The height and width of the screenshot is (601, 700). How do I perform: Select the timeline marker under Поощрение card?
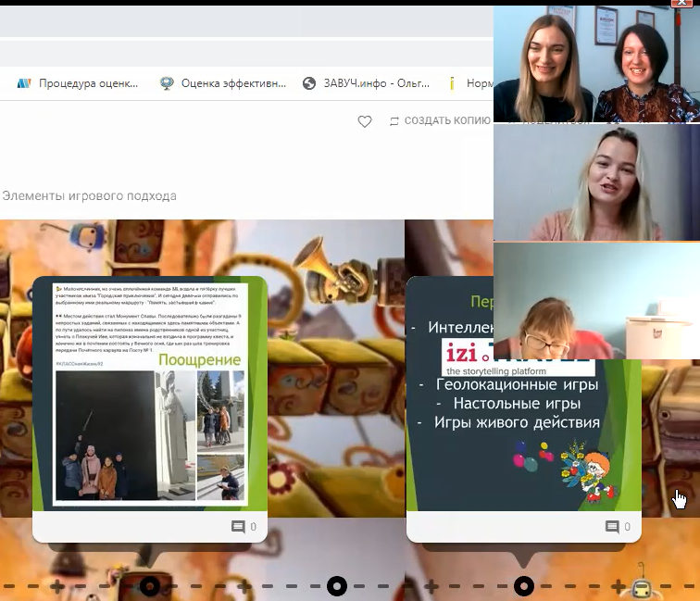[x=149, y=586]
